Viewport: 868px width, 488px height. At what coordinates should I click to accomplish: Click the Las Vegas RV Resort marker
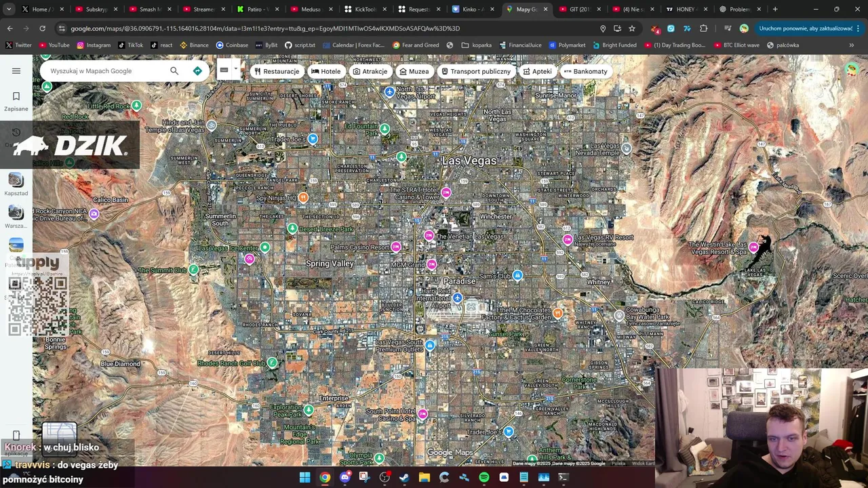click(x=568, y=239)
